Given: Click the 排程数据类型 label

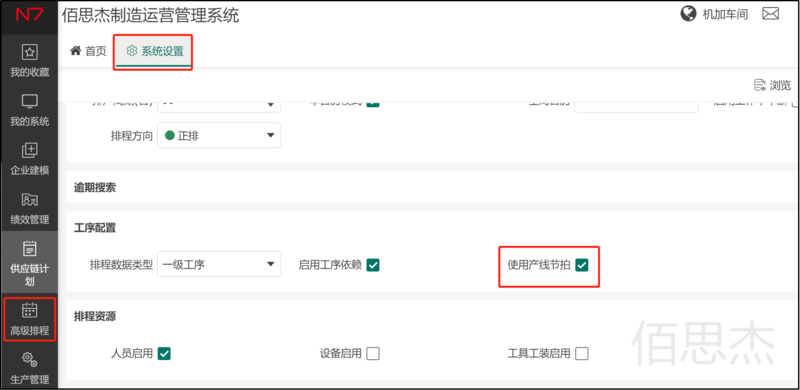Looking at the screenshot, I should click(121, 265).
